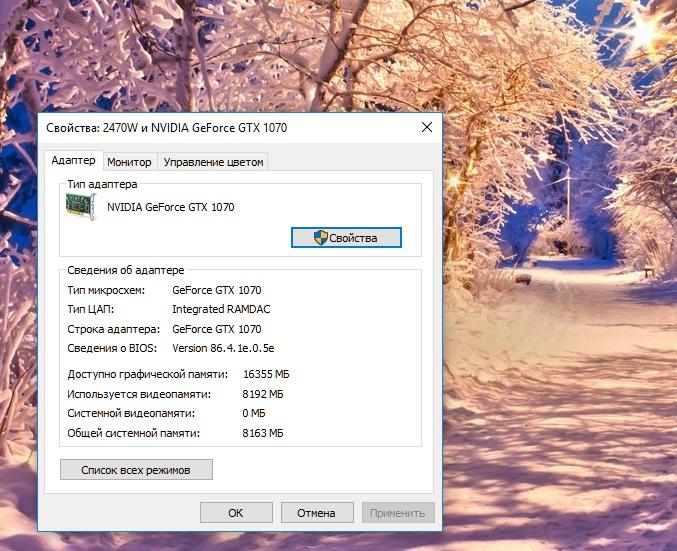This screenshot has height=551, width=677.
Task: Click the greyed Применить button
Action: click(x=398, y=513)
